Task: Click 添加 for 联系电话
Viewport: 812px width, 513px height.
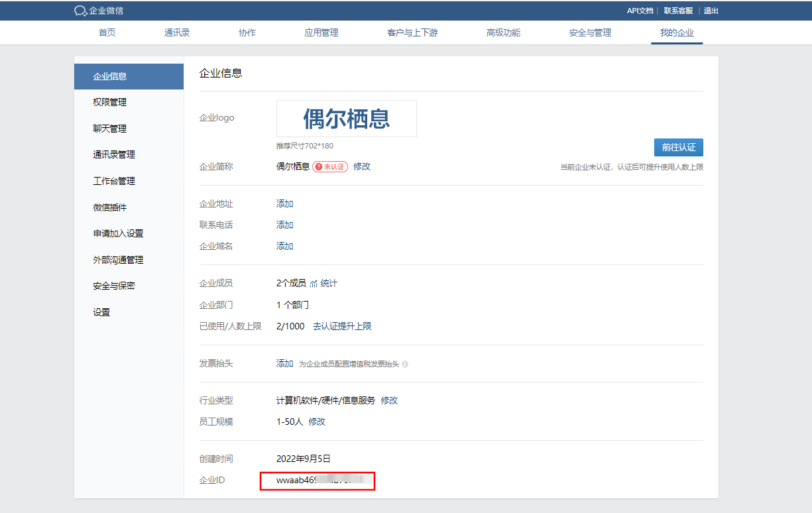Action: (x=285, y=225)
